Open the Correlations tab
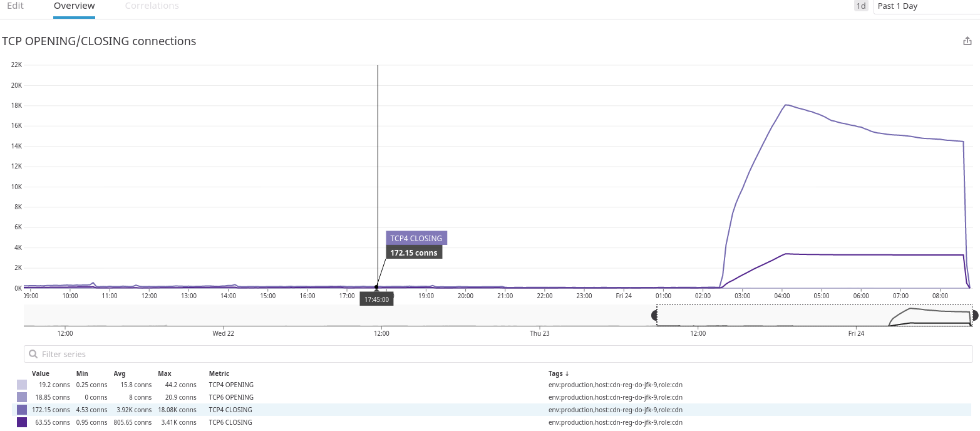The width and height of the screenshot is (980, 431). 152,6
